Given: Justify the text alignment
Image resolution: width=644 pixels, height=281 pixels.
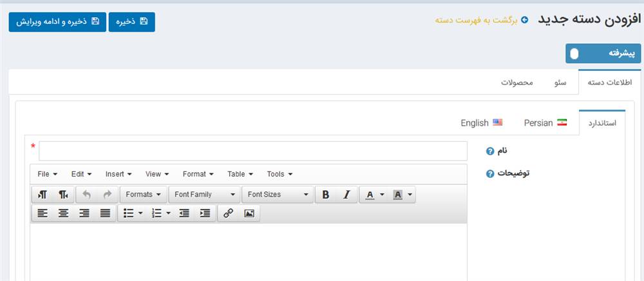Looking at the screenshot, I should click(105, 213).
